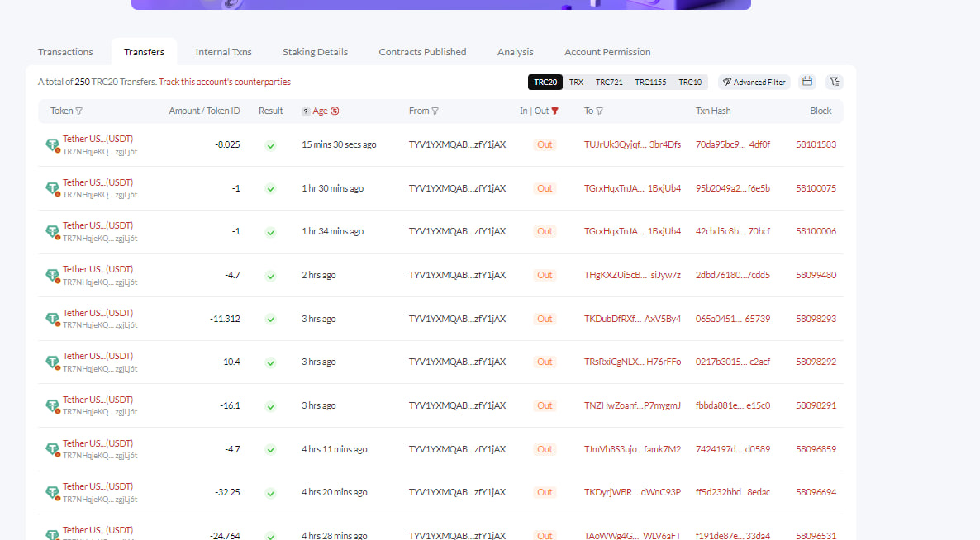Image resolution: width=980 pixels, height=540 pixels.
Task: Open the Transactions tab
Action: pyautogui.click(x=65, y=52)
